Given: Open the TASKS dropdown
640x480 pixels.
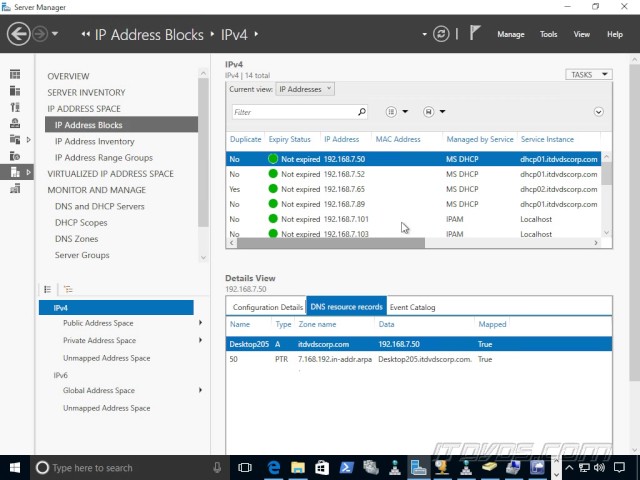Looking at the screenshot, I should point(589,75).
